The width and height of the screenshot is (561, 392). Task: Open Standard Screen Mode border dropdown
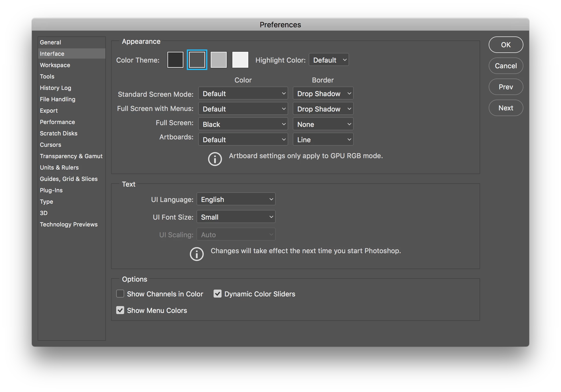[x=323, y=93]
